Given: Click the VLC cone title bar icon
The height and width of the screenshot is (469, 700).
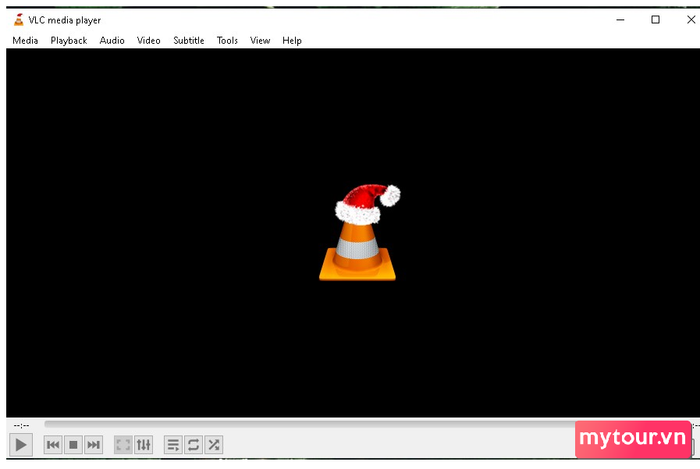Looking at the screenshot, I should [x=18, y=20].
